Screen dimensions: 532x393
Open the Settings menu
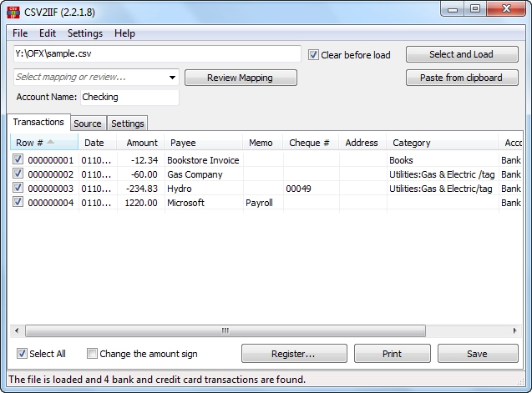85,33
